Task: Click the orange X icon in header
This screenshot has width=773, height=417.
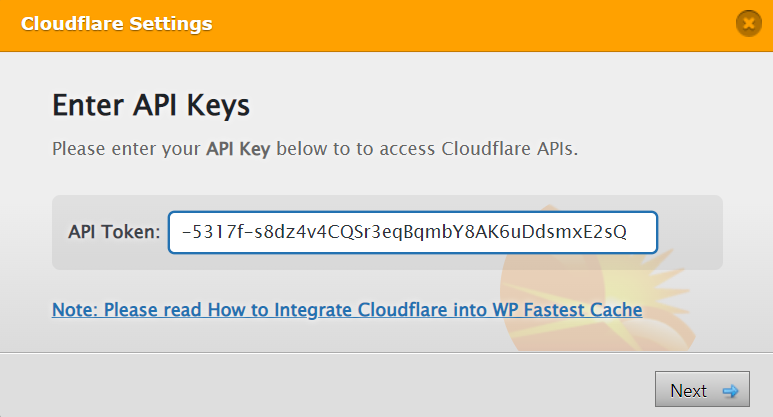Action: click(748, 23)
